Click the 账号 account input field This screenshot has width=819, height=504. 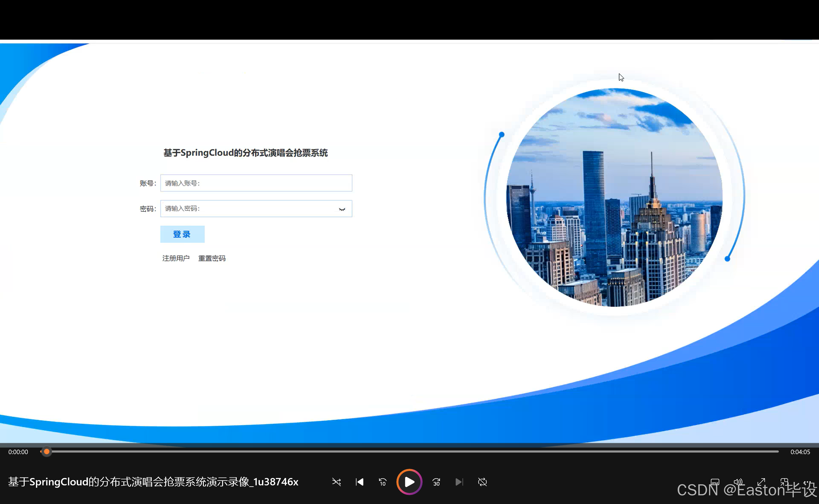click(256, 183)
